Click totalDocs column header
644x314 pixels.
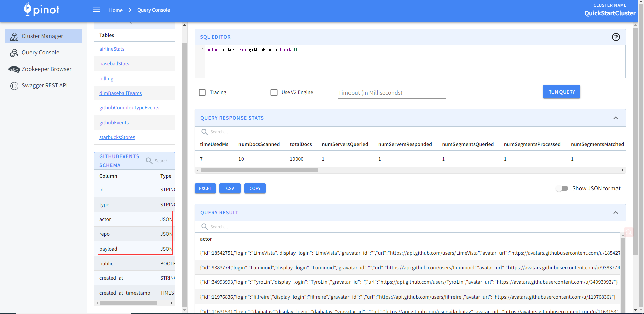click(x=301, y=144)
